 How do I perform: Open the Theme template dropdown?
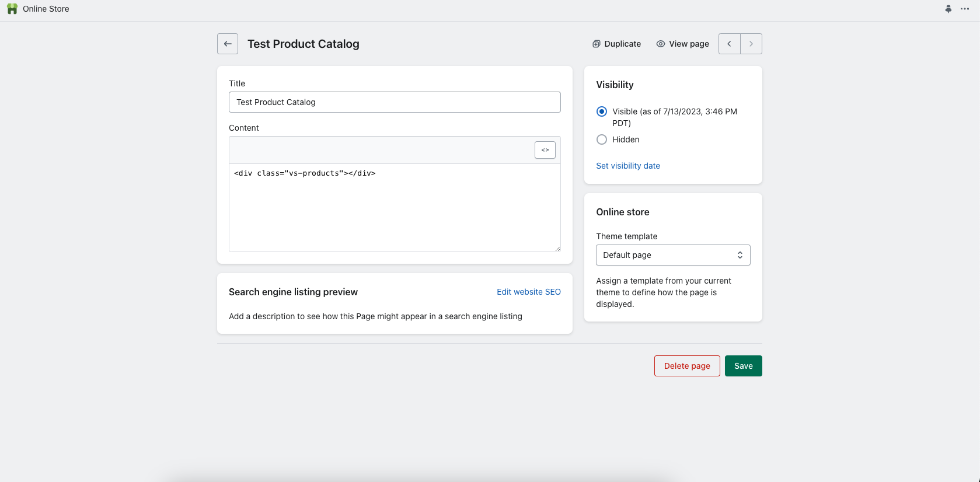coord(673,255)
